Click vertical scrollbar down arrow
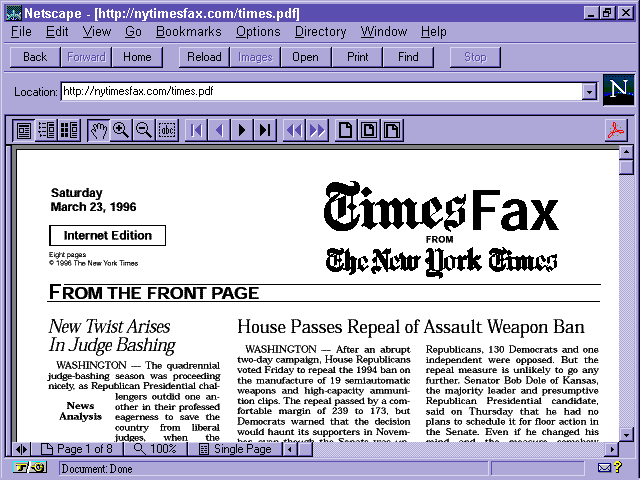The height and width of the screenshot is (480, 640). coord(626,434)
